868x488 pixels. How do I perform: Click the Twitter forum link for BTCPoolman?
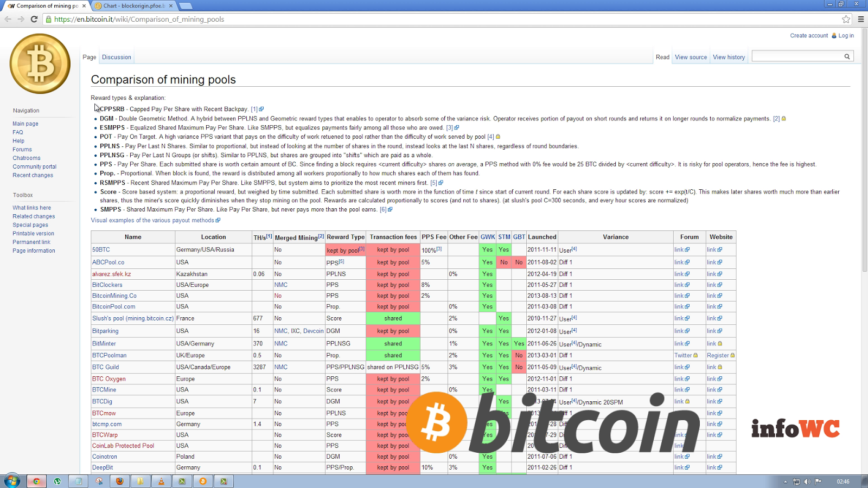pyautogui.click(x=683, y=356)
